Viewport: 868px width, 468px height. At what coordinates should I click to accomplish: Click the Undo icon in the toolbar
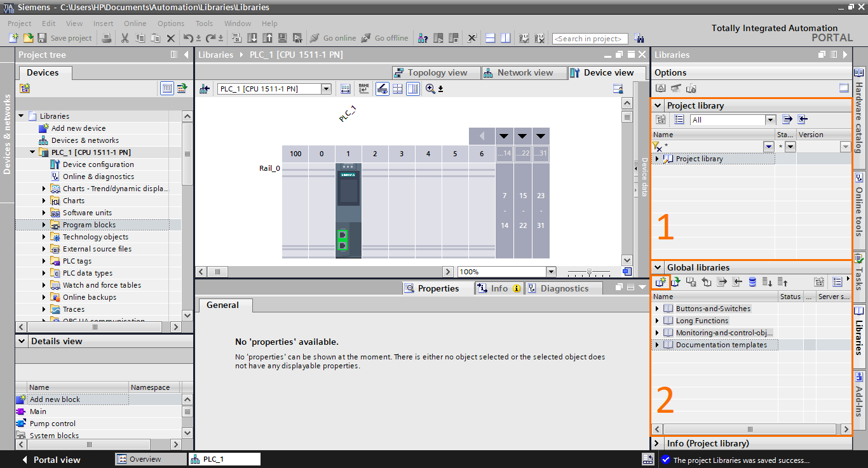189,38
